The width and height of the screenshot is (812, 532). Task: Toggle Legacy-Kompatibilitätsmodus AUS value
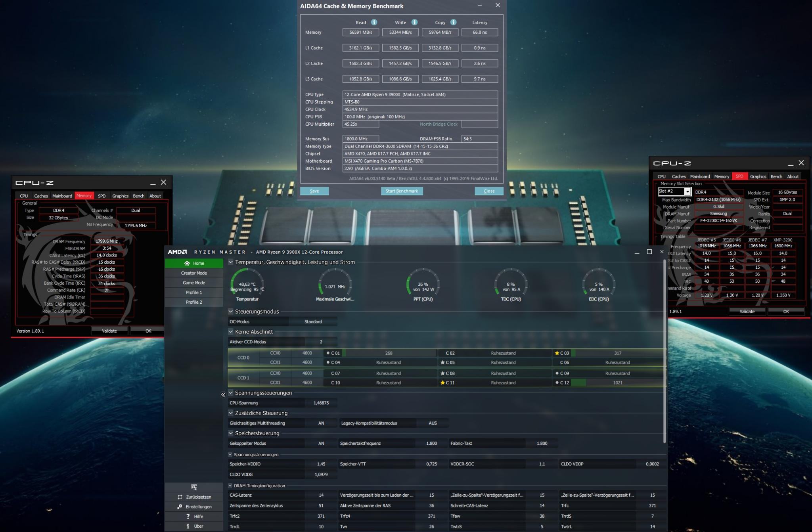click(x=433, y=423)
